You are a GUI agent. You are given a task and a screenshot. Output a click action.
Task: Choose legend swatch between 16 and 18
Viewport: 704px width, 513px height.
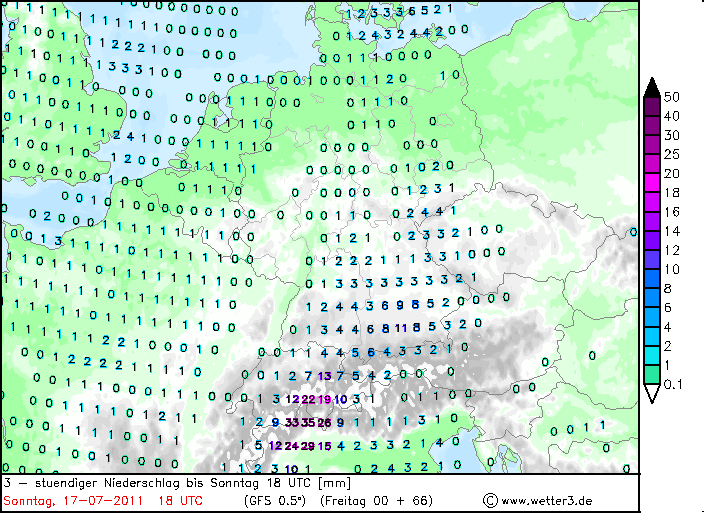click(652, 202)
